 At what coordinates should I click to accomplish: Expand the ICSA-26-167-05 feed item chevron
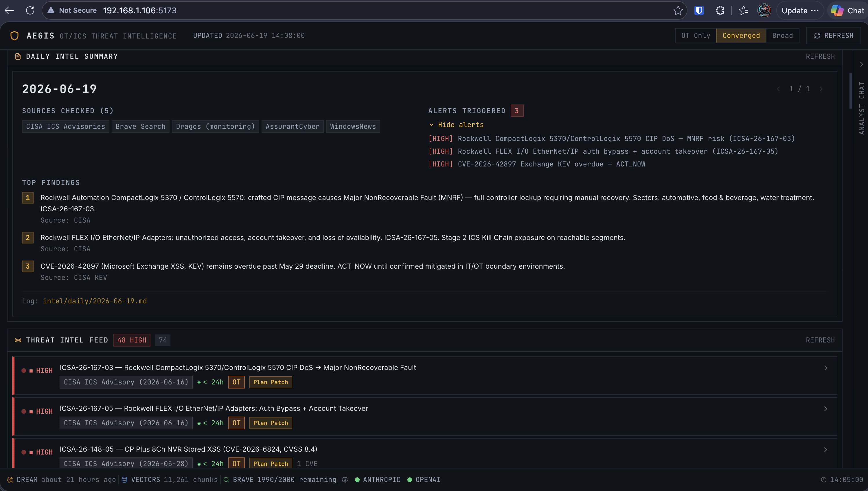825,409
